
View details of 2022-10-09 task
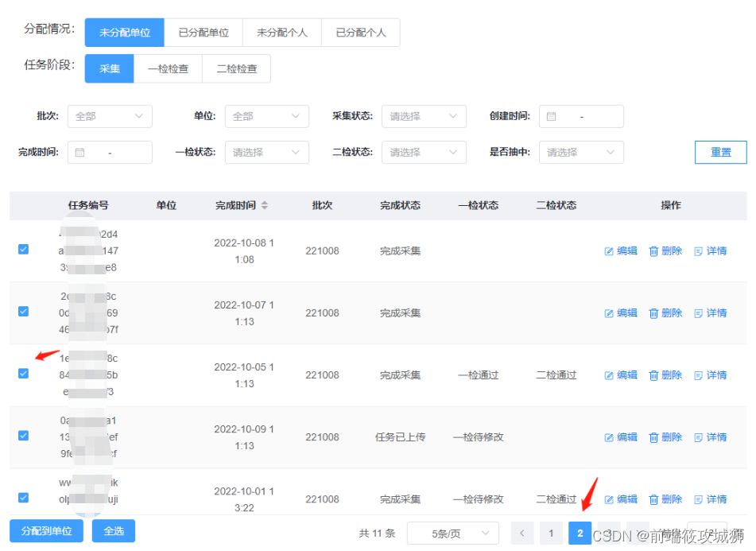710,437
